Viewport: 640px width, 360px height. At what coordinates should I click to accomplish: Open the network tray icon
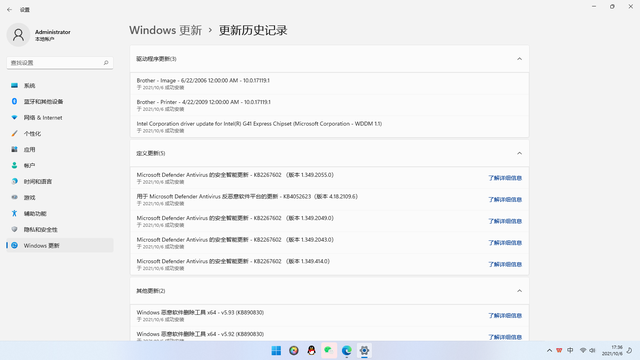(x=583, y=351)
